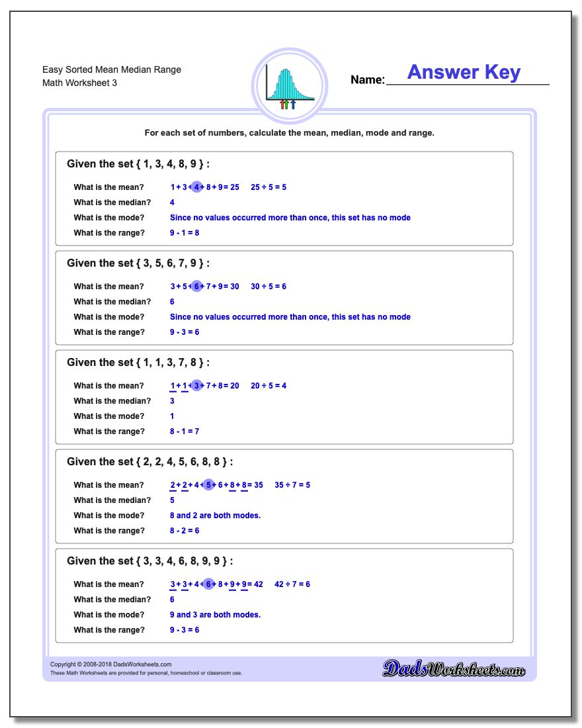Select the 'Math Worksheet 3' subtitle
582x728 pixels.
point(79,83)
